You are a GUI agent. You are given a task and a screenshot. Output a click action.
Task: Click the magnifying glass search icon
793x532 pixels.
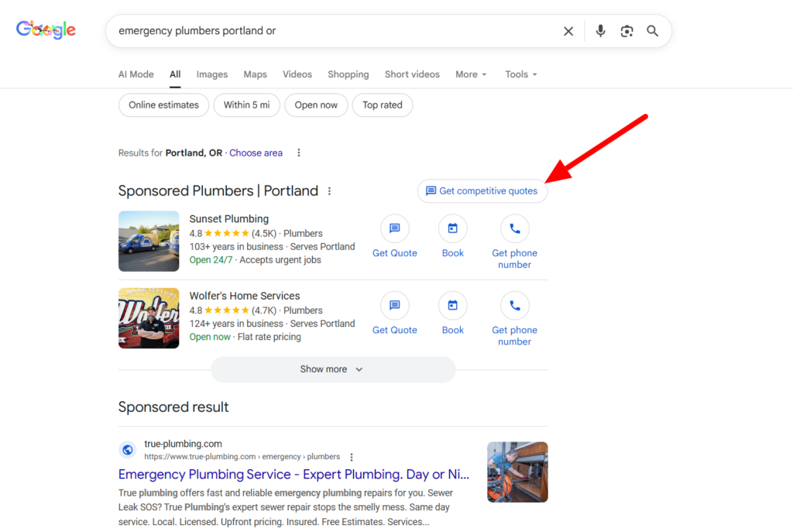click(653, 31)
